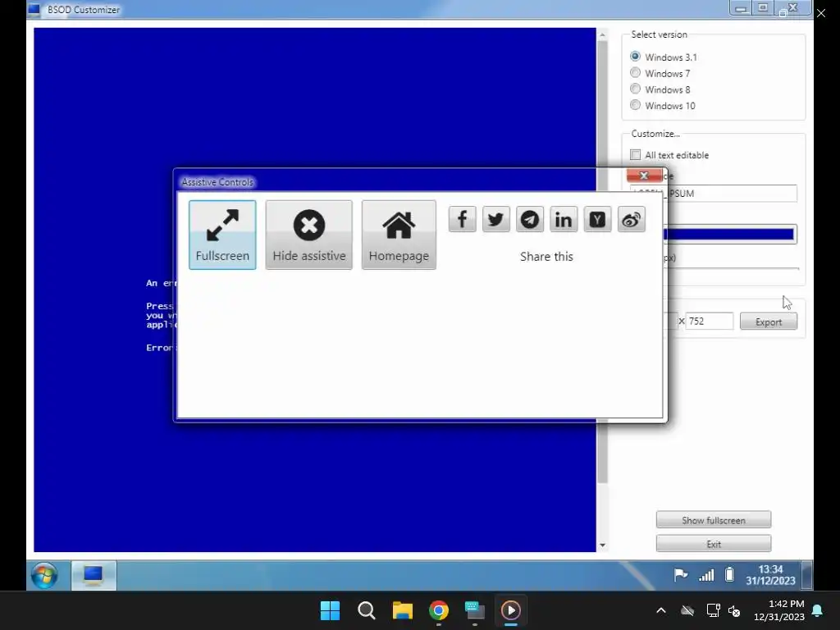Click the Fullscreen button in Assistive Controls
Image resolution: width=840 pixels, height=630 pixels.
(222, 235)
